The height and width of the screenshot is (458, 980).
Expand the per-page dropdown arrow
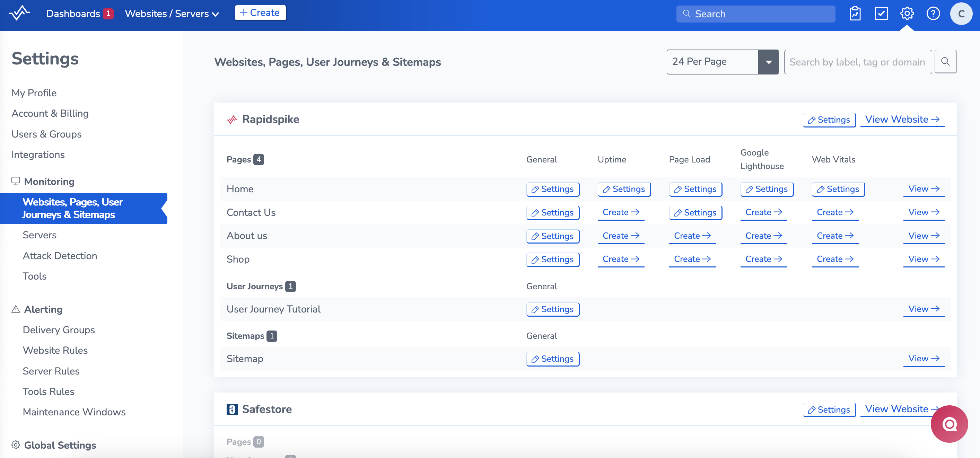point(769,61)
